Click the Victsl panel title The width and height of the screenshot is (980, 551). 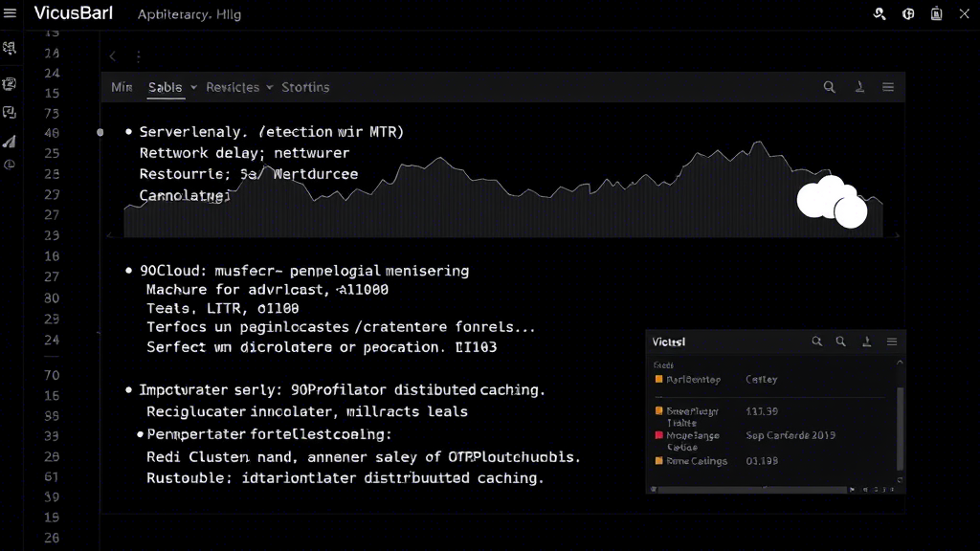pos(669,342)
